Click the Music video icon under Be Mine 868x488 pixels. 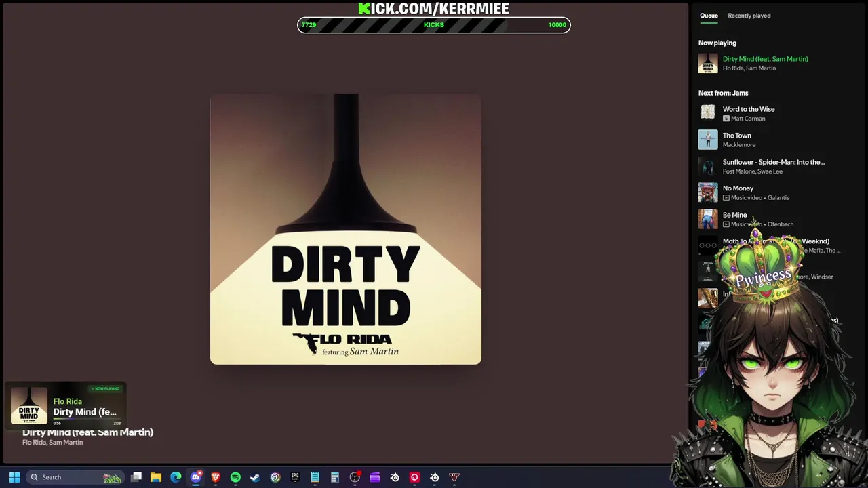[726, 224]
